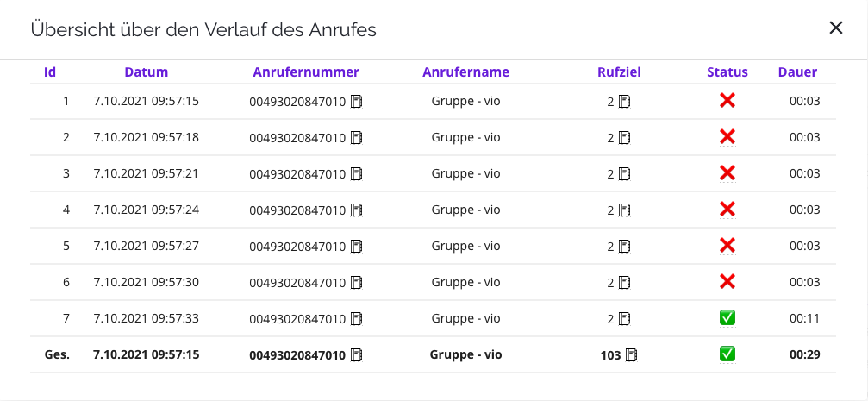868x401 pixels.
Task: Click duration 00:29 in the Ges. row
Action: (805, 354)
